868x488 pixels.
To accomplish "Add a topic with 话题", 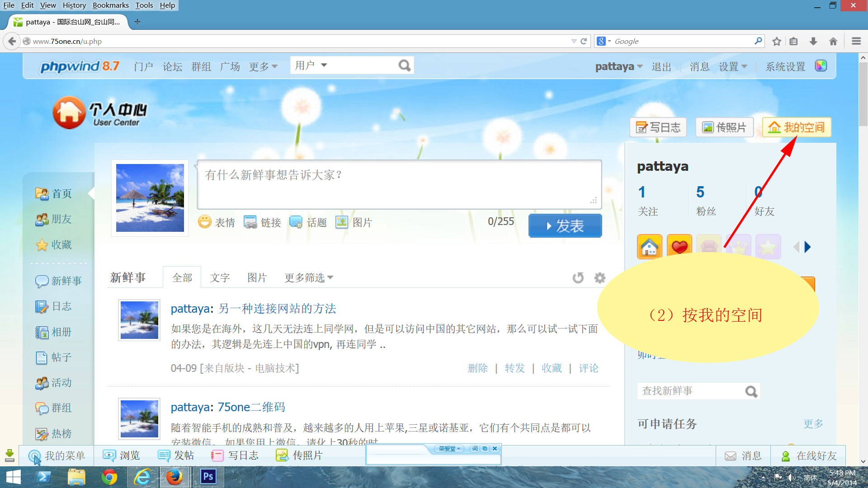I will (308, 222).
